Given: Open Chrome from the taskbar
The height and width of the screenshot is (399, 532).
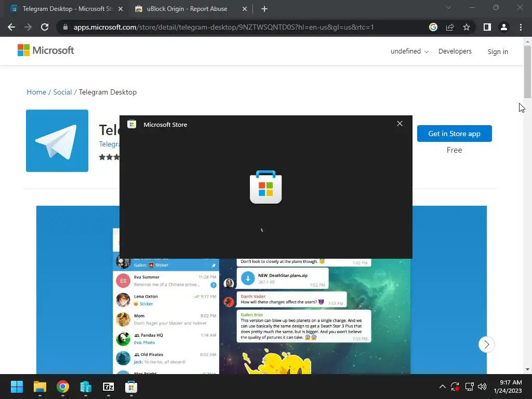Looking at the screenshot, I should coord(63,387).
